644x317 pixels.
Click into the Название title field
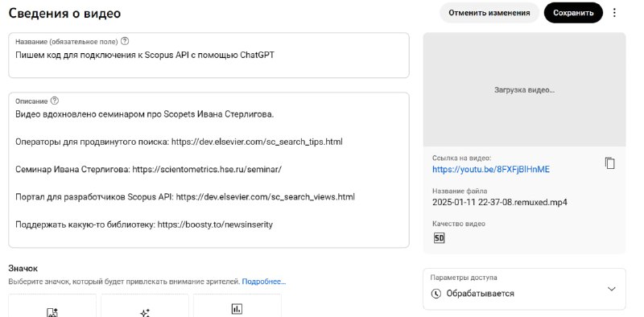pyautogui.click(x=208, y=55)
